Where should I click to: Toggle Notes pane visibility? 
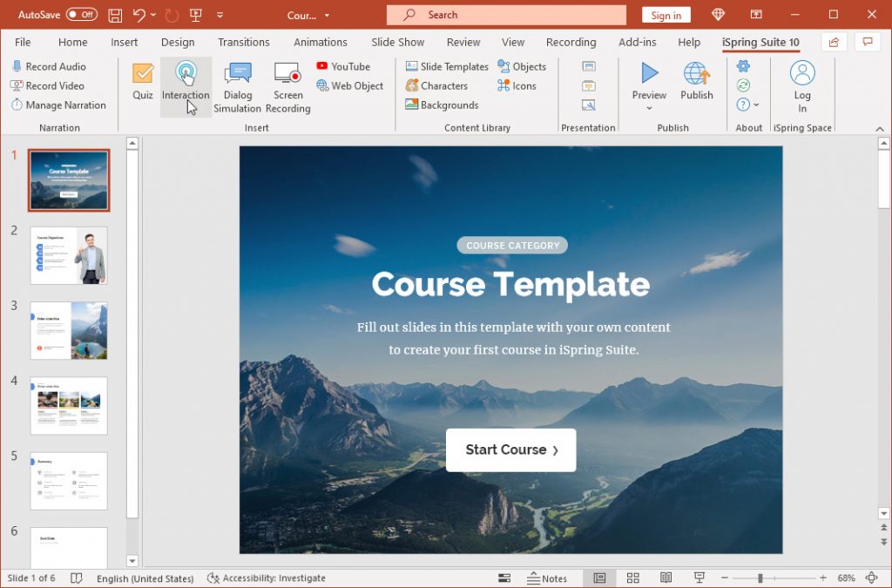point(550,578)
